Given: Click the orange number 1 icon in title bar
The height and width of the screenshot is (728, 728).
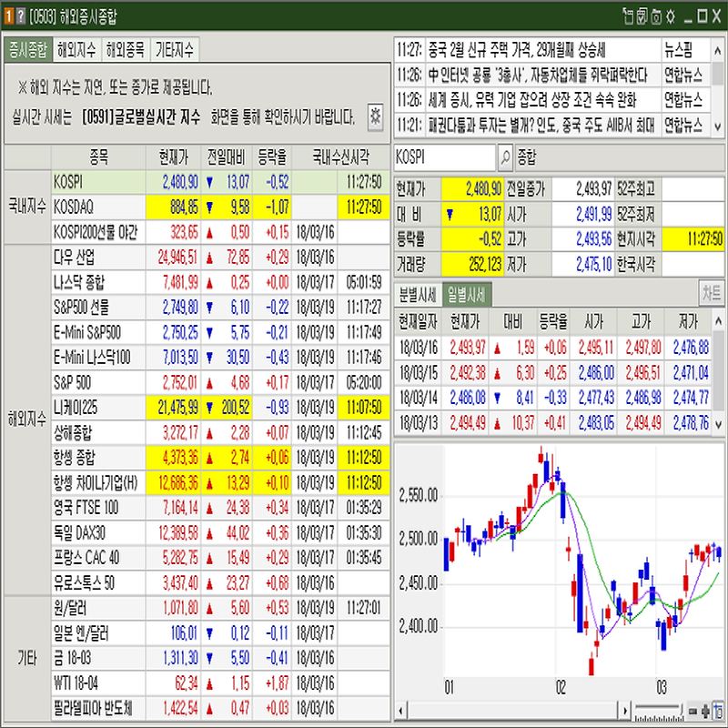Looking at the screenshot, I should point(8,15).
